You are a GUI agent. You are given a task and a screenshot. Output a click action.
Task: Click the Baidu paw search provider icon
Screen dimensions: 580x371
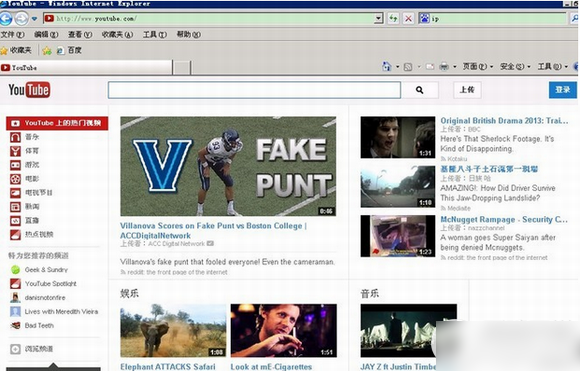click(x=424, y=18)
